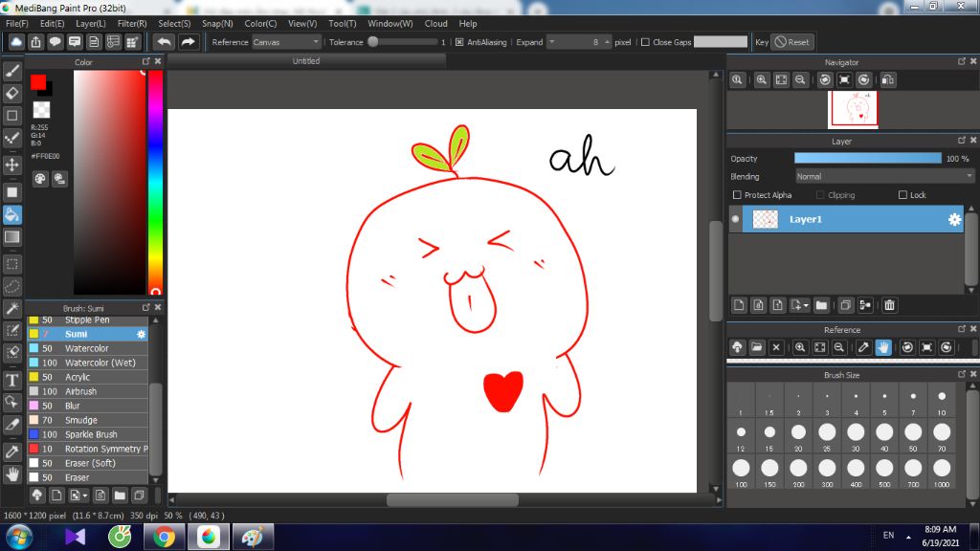This screenshot has height=551, width=980.
Task: Select the transparent color swatch
Action: (41, 110)
